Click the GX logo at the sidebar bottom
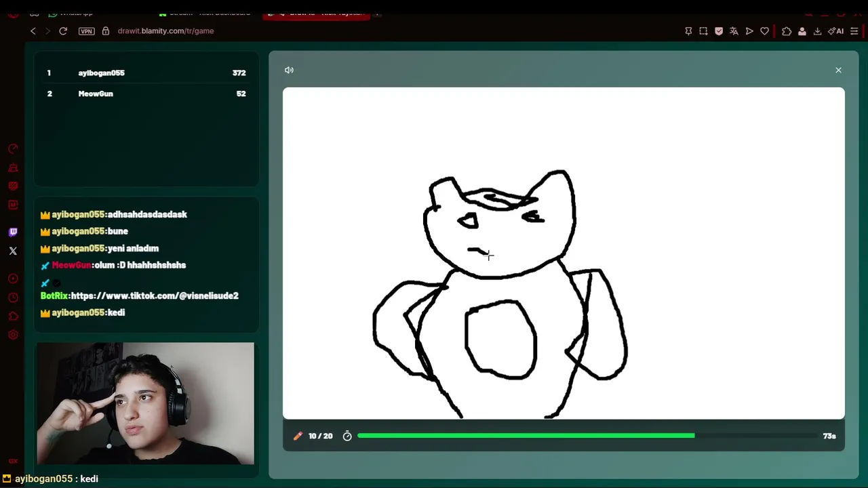868x488 pixels. [13, 462]
